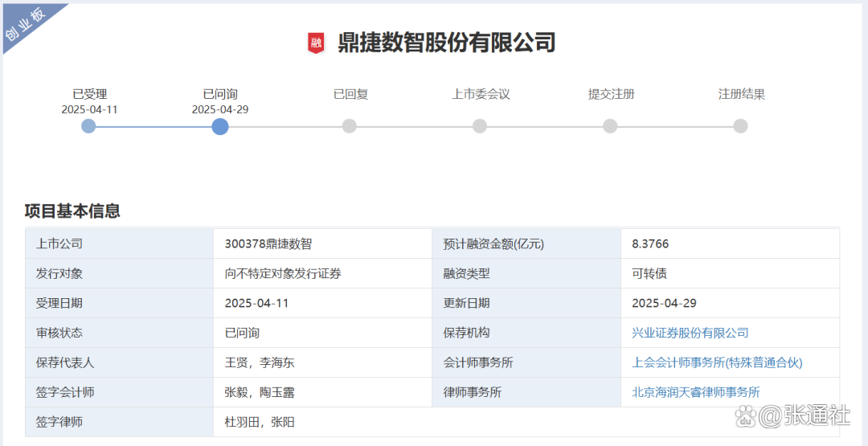Click the 已回复 timeline step dot

pyautogui.click(x=350, y=126)
